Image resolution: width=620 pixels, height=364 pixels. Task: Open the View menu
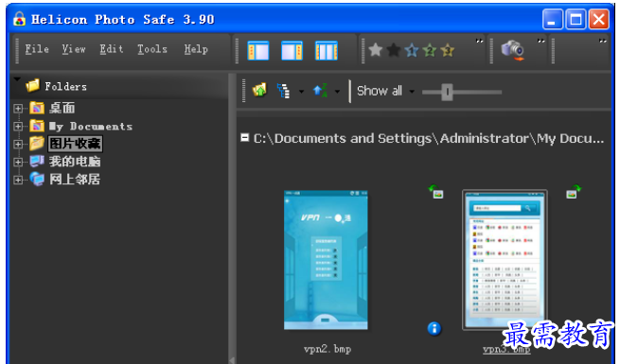point(74,49)
